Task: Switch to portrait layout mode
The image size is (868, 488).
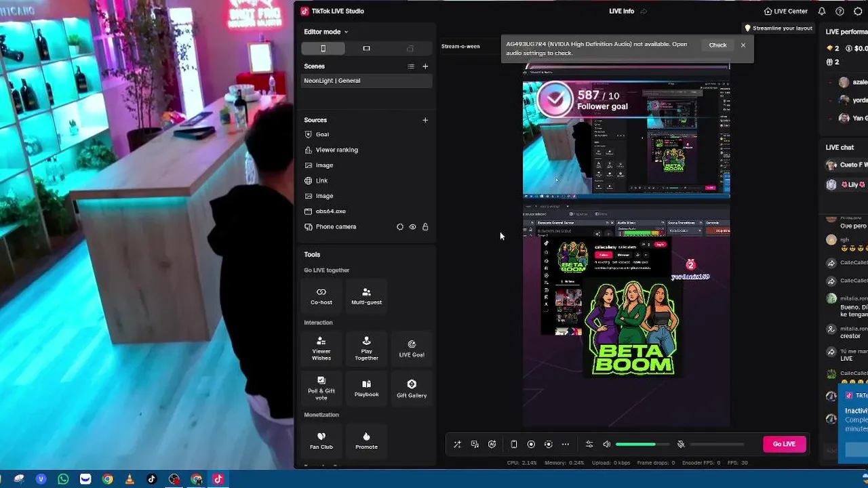Action: tap(323, 48)
